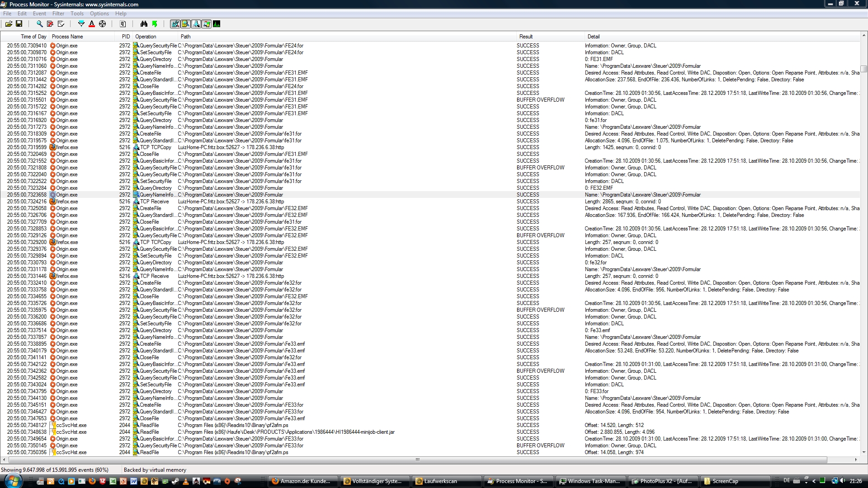Click the Find binoculars icon
The image size is (868, 488).
click(x=144, y=24)
